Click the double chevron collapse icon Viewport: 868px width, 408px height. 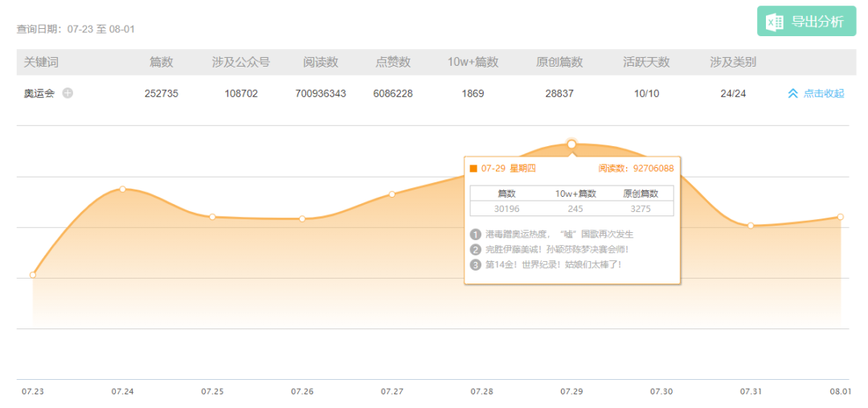tap(792, 94)
